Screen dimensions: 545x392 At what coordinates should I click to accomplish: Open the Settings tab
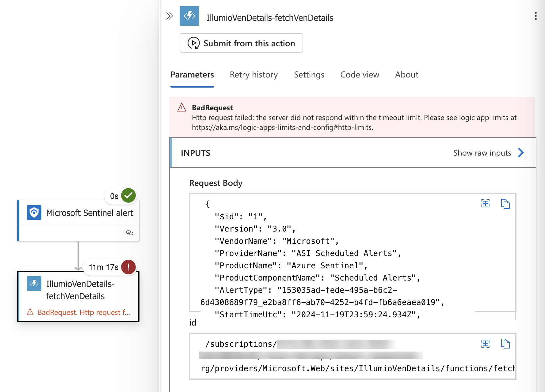(309, 75)
